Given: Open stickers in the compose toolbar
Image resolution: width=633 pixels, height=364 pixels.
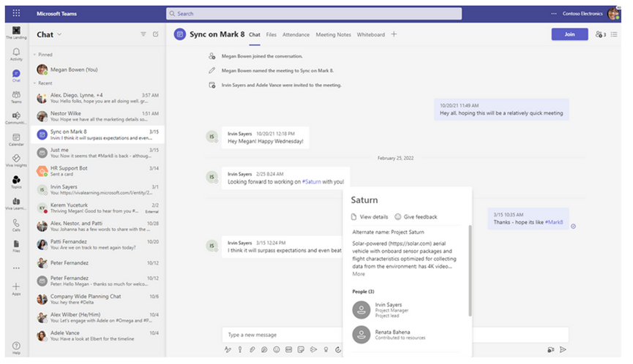Looking at the screenshot, I should coord(301,349).
